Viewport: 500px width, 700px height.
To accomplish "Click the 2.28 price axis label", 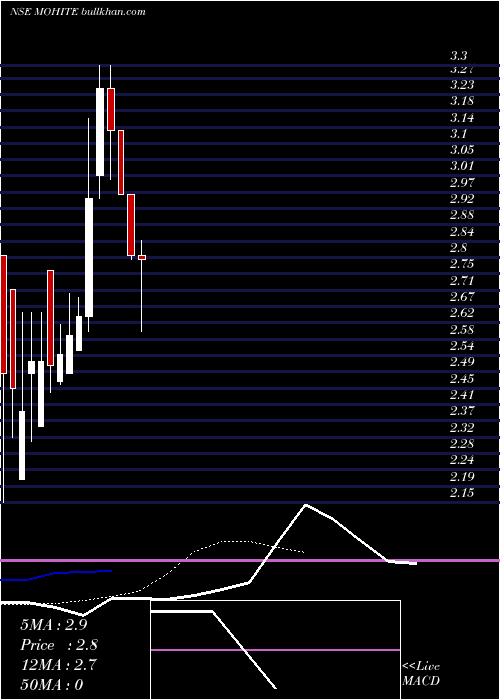I will tap(462, 444).
